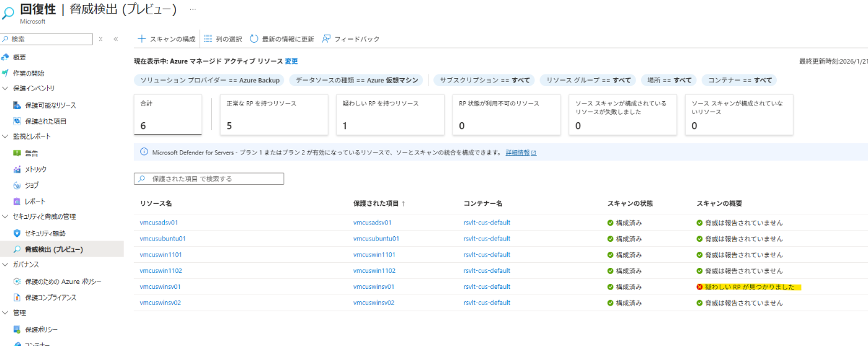Open the 詳細情報 link in the banner

pos(521,153)
